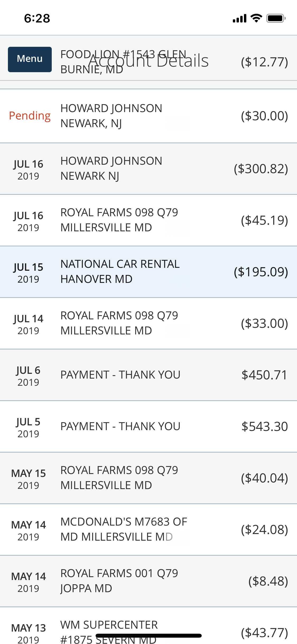The height and width of the screenshot is (644, 297).
Task: Open the $543.30 payment entry
Action: [x=148, y=426]
